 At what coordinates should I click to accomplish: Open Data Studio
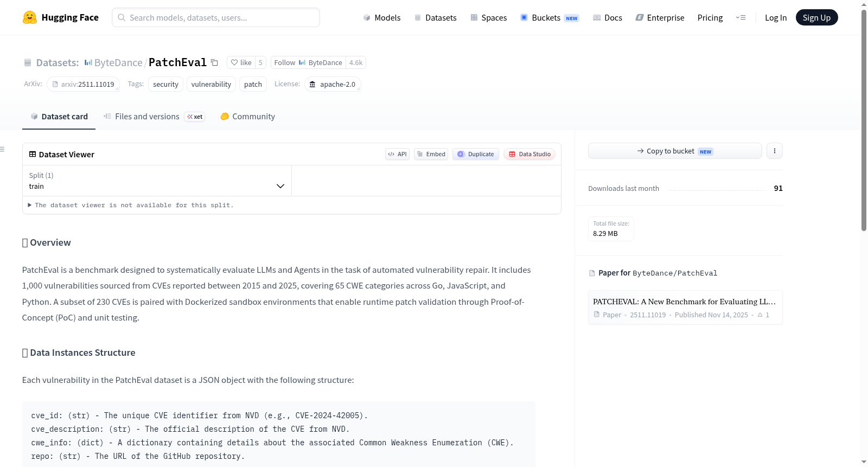pyautogui.click(x=529, y=154)
